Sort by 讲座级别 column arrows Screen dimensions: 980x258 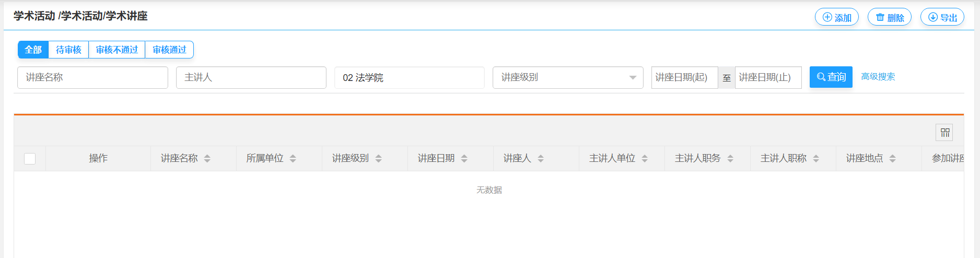[x=379, y=158]
